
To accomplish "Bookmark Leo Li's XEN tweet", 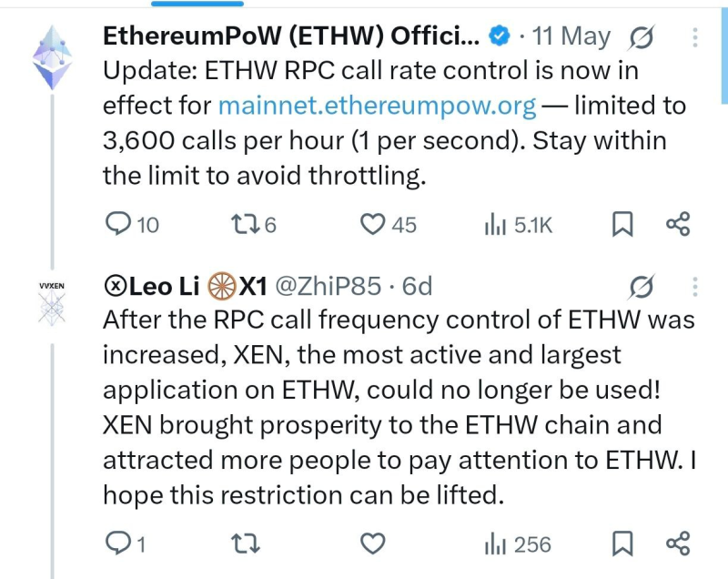I will [x=622, y=543].
